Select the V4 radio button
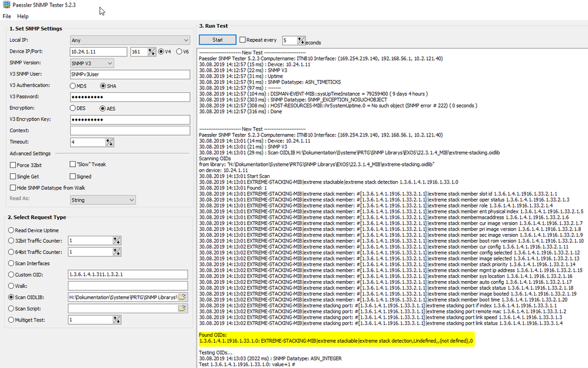This screenshot has width=588, height=368. [x=161, y=52]
